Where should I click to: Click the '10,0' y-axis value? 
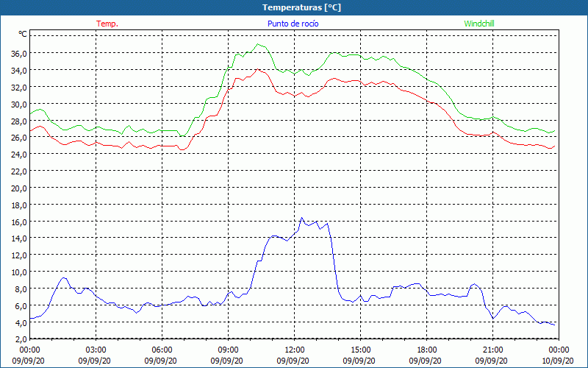pos(19,272)
